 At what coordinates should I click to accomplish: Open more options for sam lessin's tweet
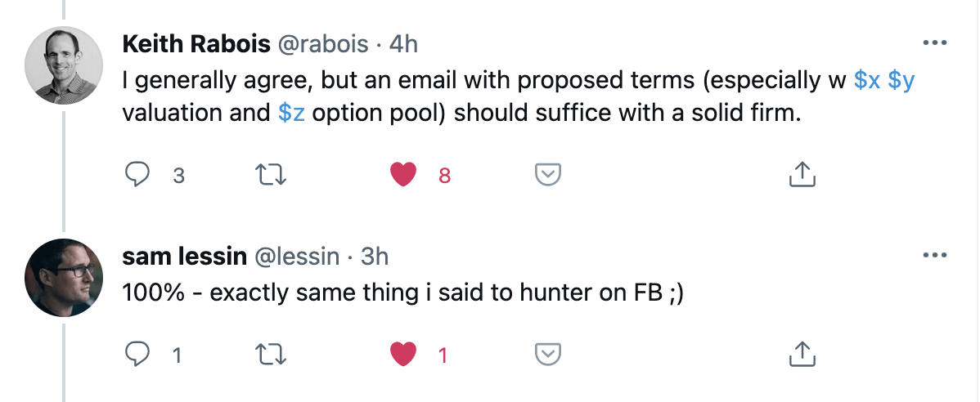coord(934,256)
